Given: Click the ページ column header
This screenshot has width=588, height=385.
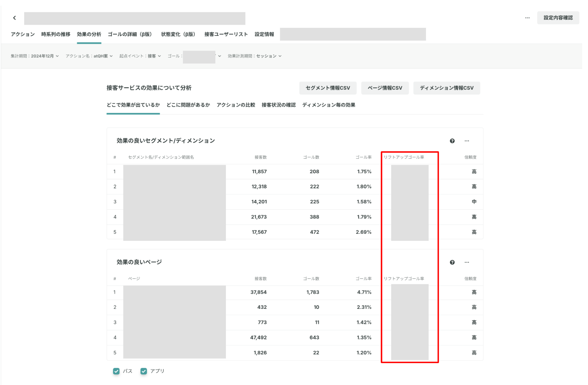Looking at the screenshot, I should tap(134, 279).
